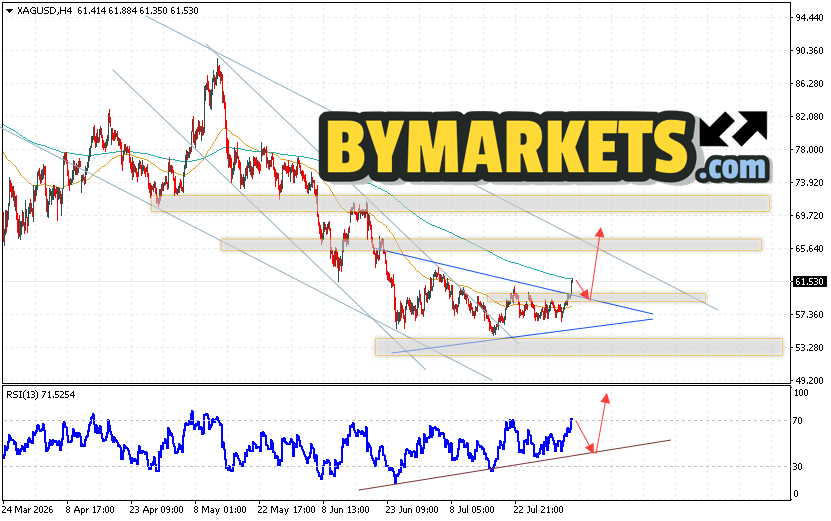Click the XAGUSD,H4 chart symbol label
Screen dimensions: 831x521
click(44, 11)
